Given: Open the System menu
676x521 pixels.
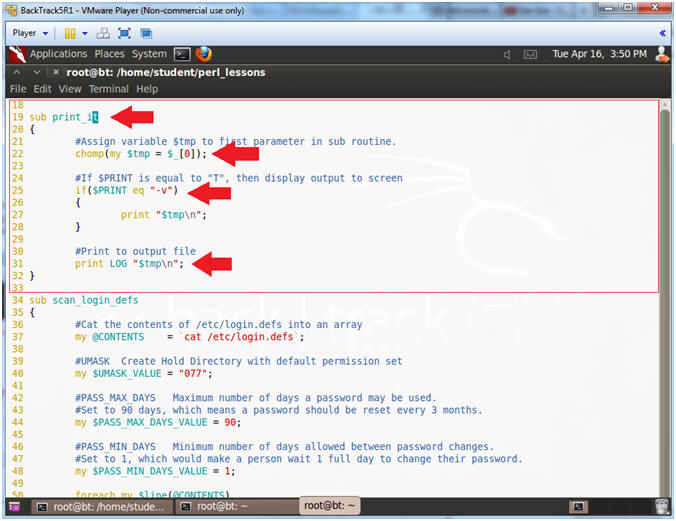Looking at the screenshot, I should click(x=149, y=54).
